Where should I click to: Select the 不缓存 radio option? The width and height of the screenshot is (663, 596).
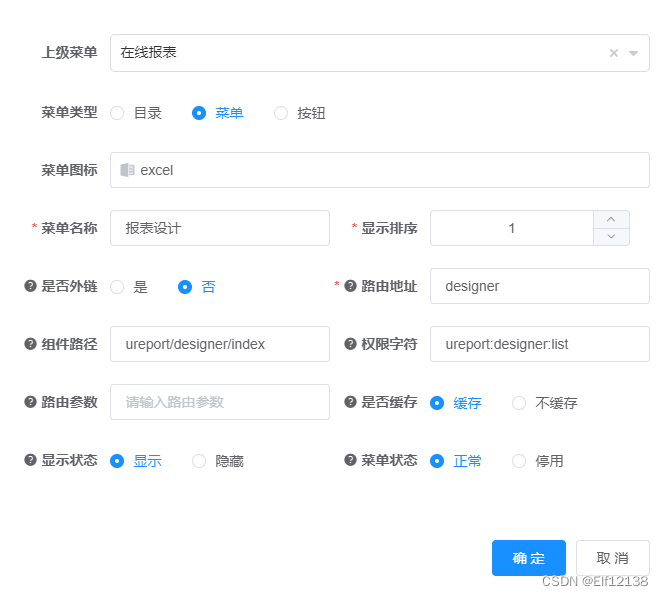[519, 403]
